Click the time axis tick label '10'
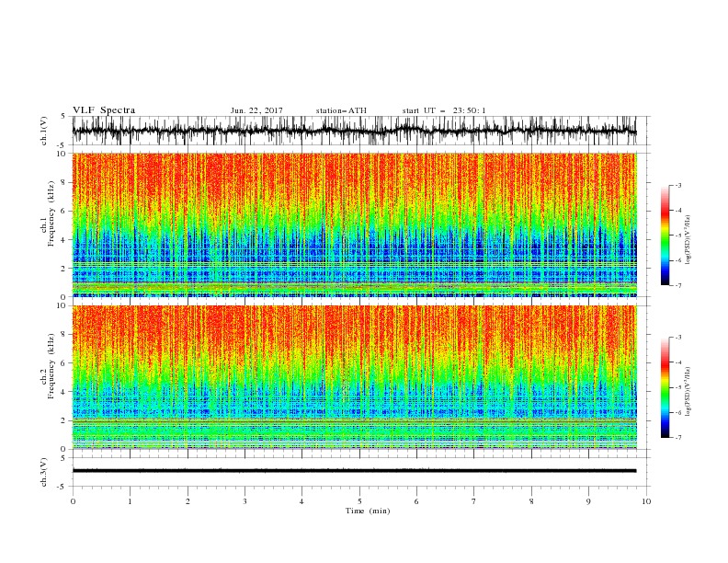 [646, 501]
